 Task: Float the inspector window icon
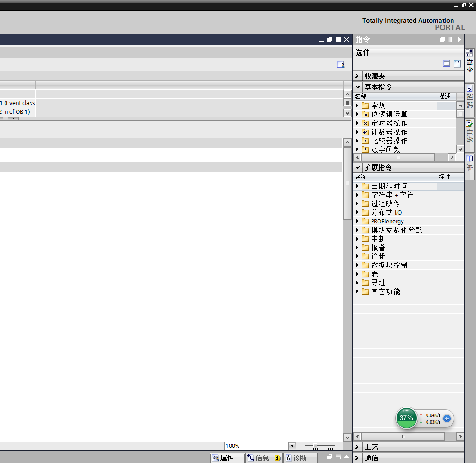coord(330,457)
